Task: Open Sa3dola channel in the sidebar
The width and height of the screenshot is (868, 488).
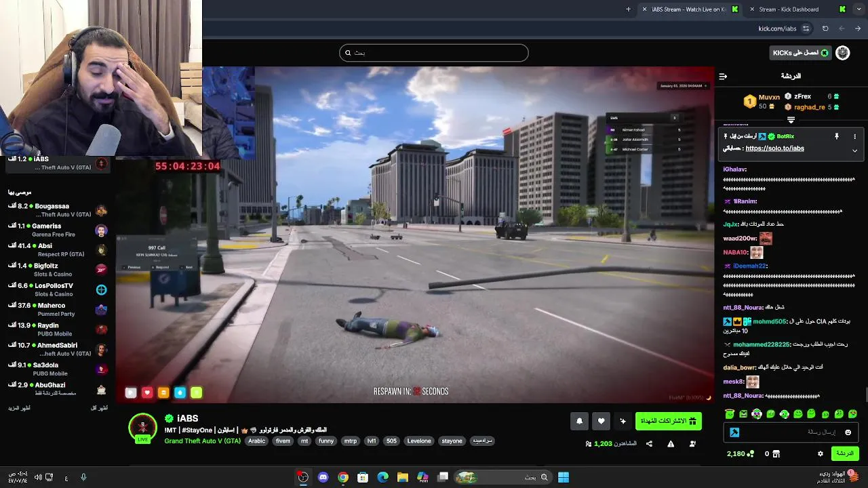Action: point(58,369)
